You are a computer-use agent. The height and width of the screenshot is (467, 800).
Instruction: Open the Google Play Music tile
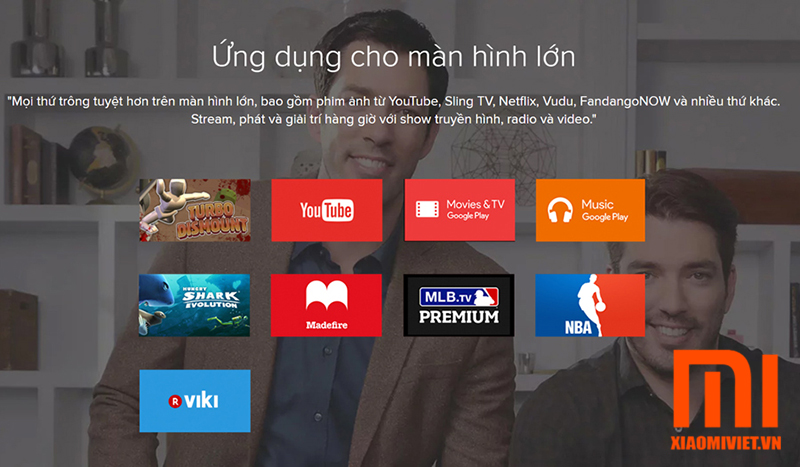590,210
